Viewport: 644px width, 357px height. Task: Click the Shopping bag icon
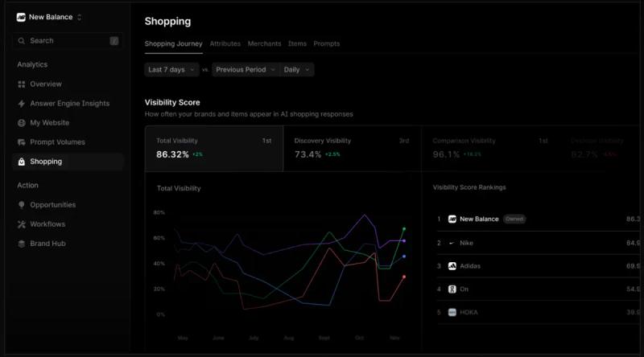pos(22,162)
